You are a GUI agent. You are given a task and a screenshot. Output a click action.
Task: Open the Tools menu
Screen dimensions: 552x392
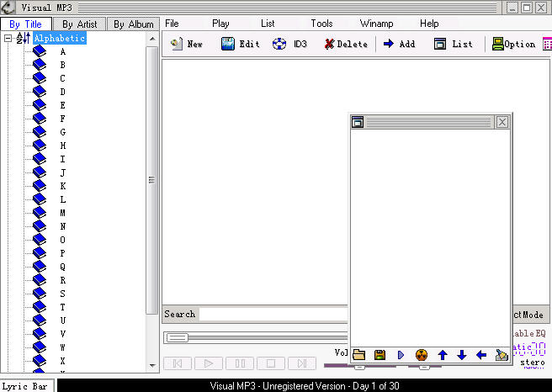pos(321,24)
